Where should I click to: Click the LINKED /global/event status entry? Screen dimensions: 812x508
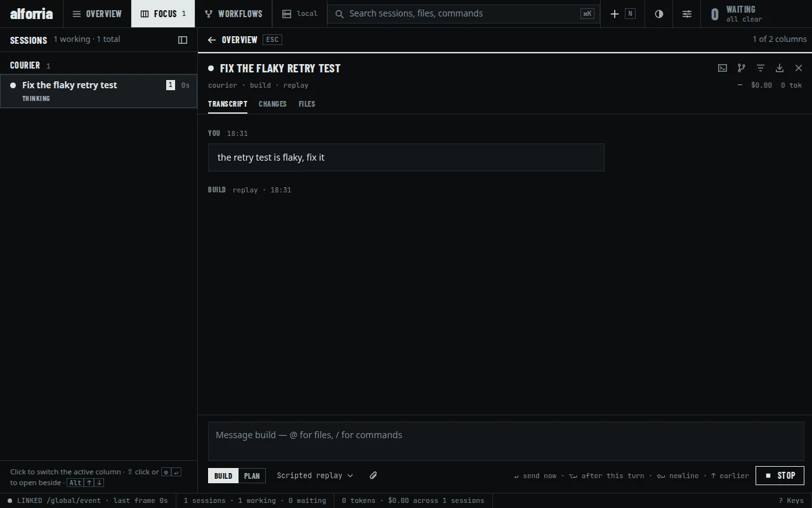click(x=88, y=500)
